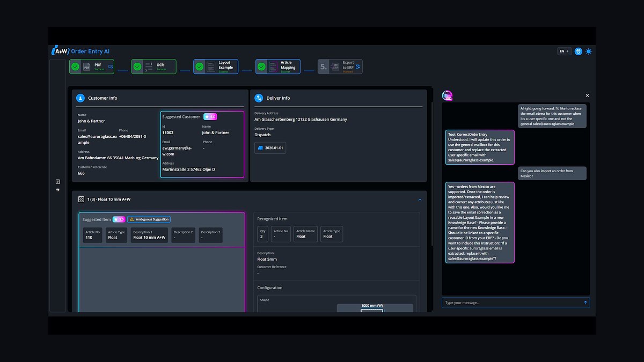The width and height of the screenshot is (644, 362).
Task: Click the glass pattern icon beside item 1 (3)
Action: (x=82, y=199)
